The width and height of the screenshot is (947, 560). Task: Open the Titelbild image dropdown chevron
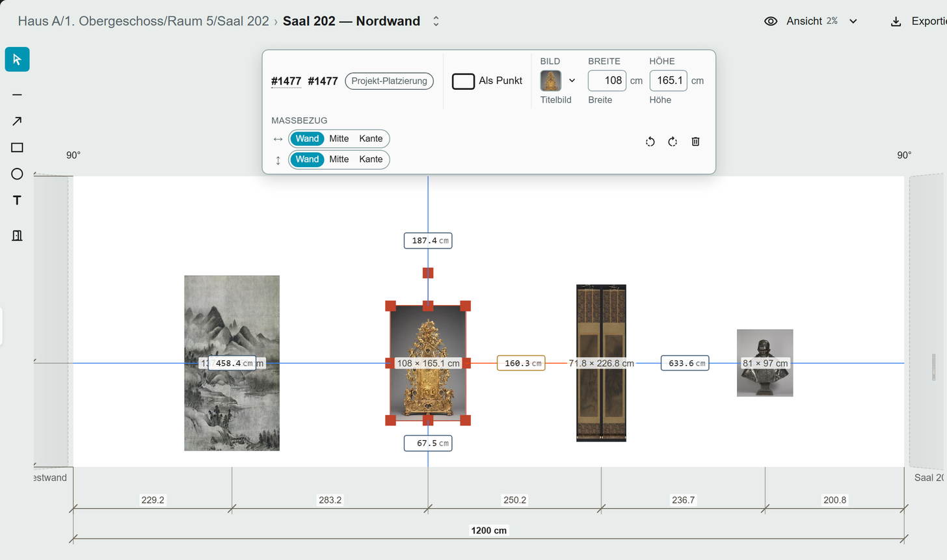point(572,81)
